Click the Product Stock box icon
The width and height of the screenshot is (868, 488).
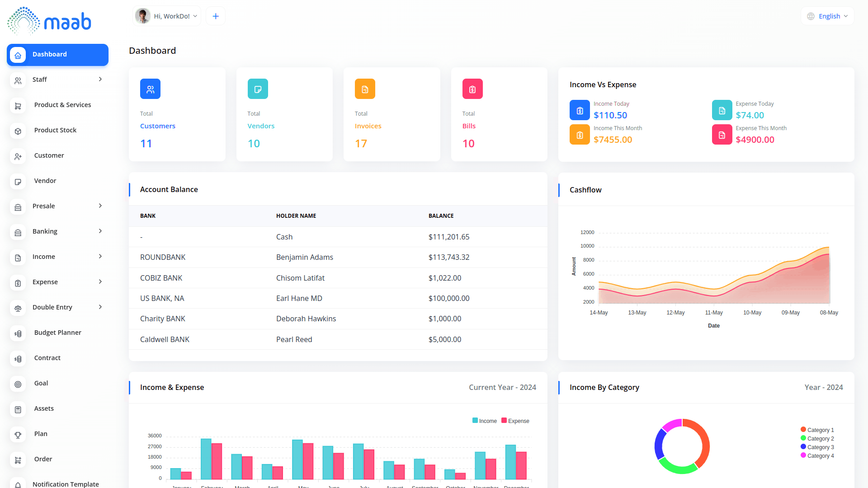[18, 131]
